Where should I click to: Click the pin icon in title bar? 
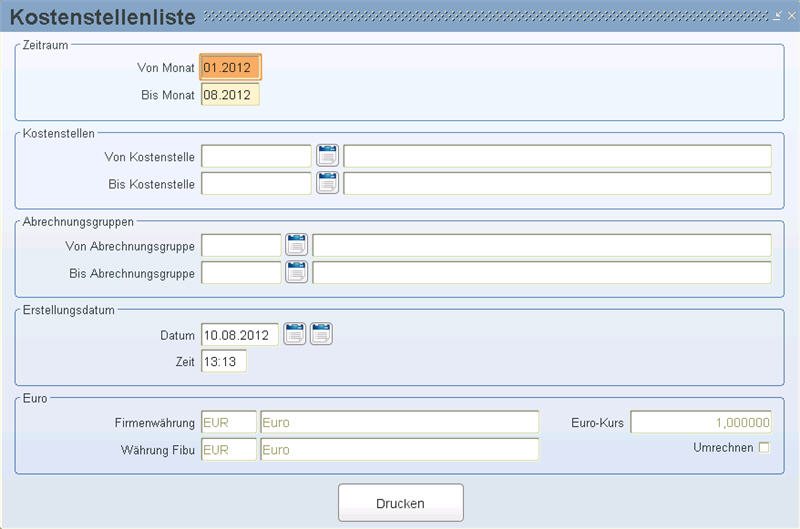coord(777,16)
